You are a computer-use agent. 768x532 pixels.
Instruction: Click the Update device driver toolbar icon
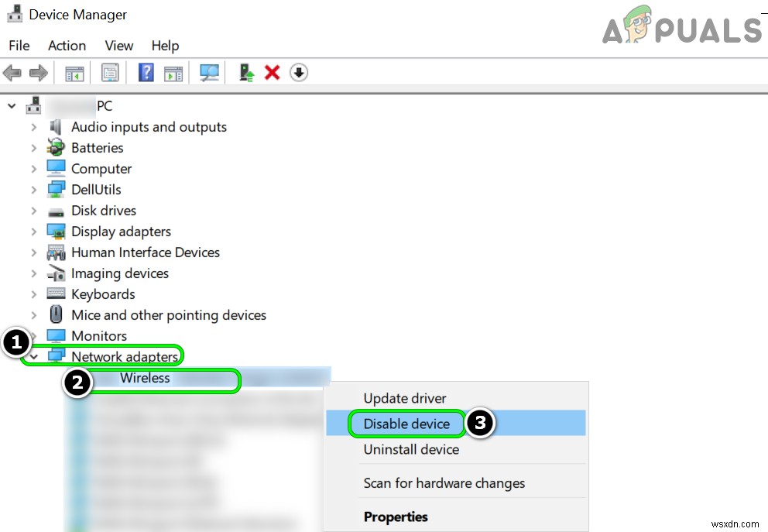coord(247,73)
